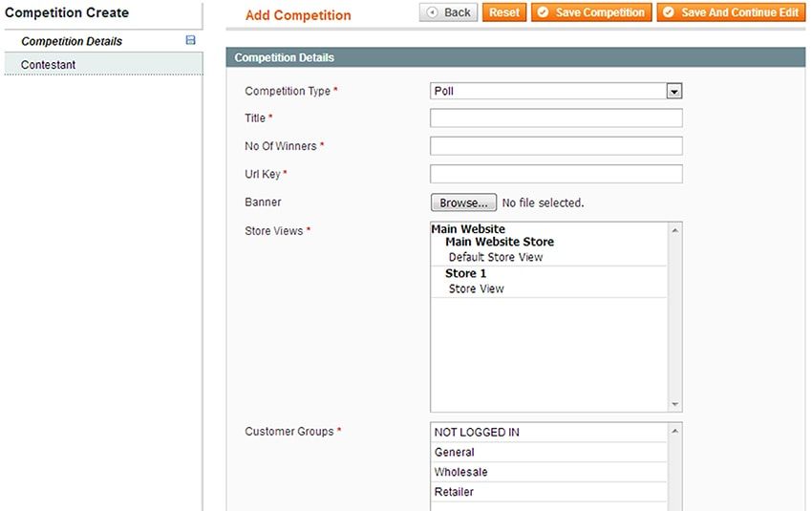
Task: Click the No Of Winners input
Action: 556,146
